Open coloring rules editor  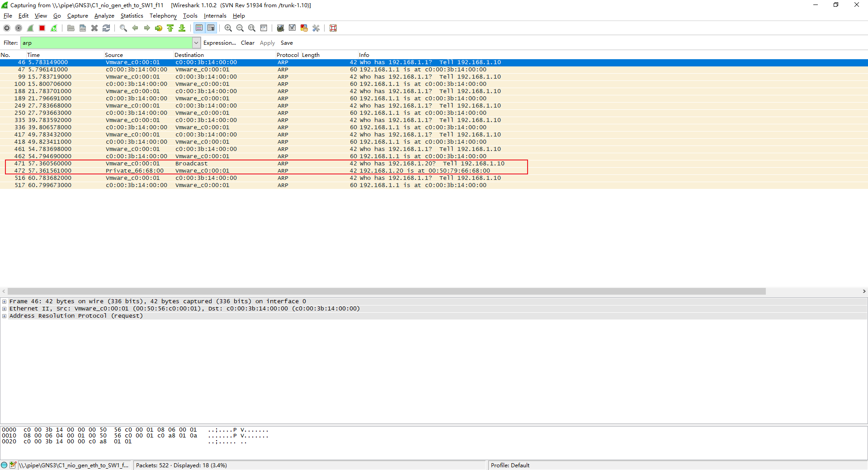tap(304, 28)
